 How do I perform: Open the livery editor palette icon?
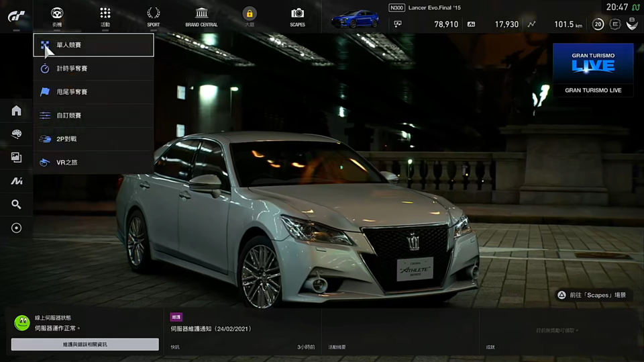coord(16,134)
